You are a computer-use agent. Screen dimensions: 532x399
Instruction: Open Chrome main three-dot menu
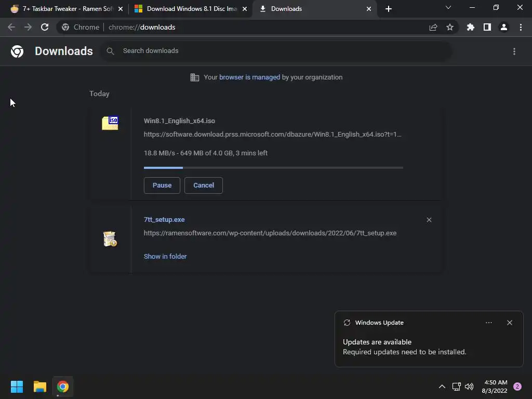[521, 27]
